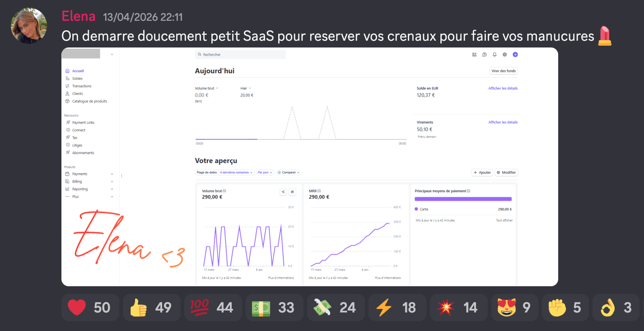Click the info icon next to the Volume brut card title
This screenshot has width=644, height=331.
(x=224, y=191)
